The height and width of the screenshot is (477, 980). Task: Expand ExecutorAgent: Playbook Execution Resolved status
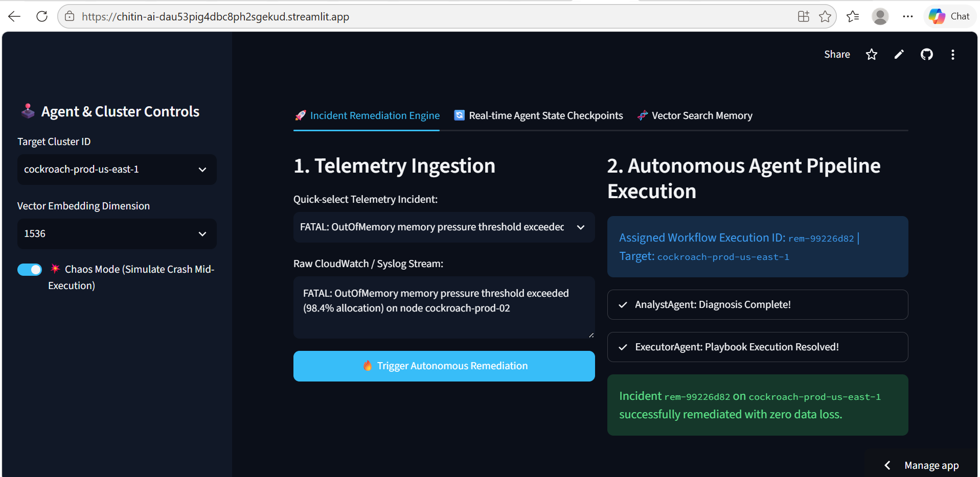758,347
